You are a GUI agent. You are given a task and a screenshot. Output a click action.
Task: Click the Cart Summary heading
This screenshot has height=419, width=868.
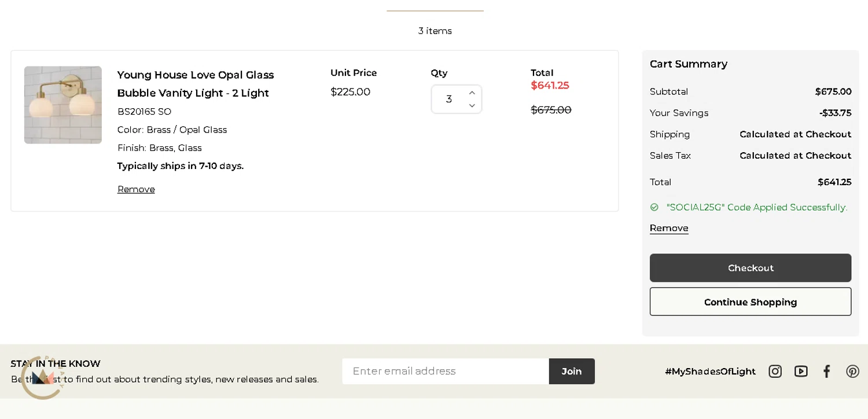click(688, 64)
